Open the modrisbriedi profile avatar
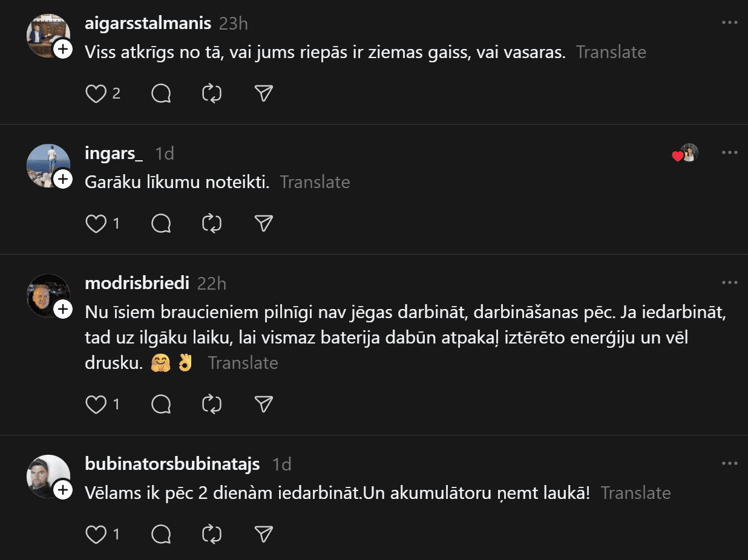The image size is (748, 560). click(47, 295)
